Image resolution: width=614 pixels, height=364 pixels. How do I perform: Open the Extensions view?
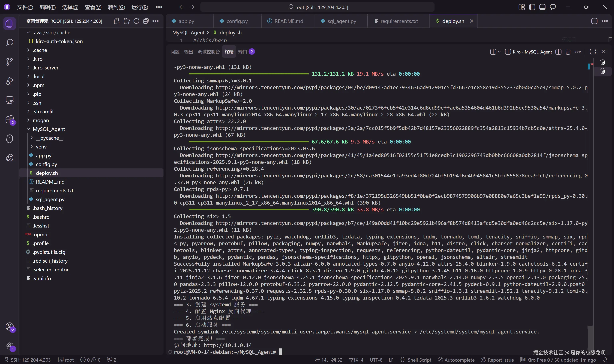(x=9, y=120)
